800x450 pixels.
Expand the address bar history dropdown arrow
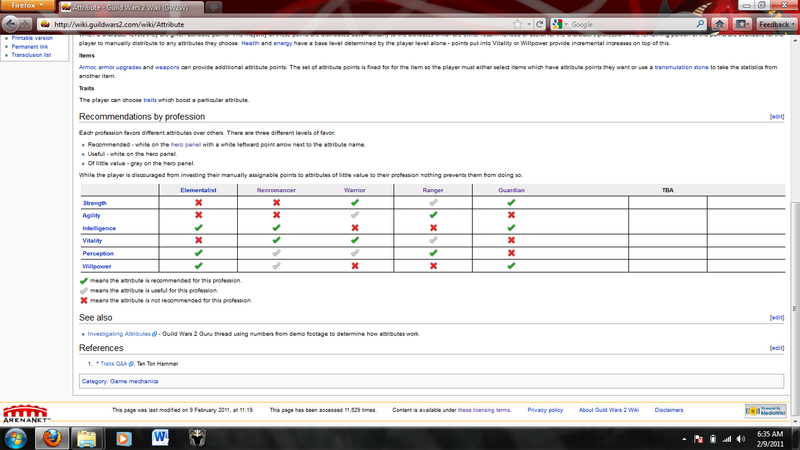[529, 24]
